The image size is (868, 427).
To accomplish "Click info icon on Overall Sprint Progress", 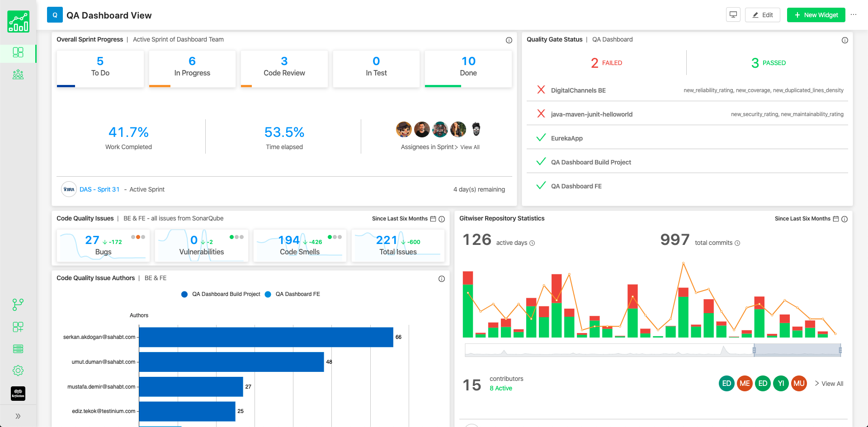I will (509, 40).
